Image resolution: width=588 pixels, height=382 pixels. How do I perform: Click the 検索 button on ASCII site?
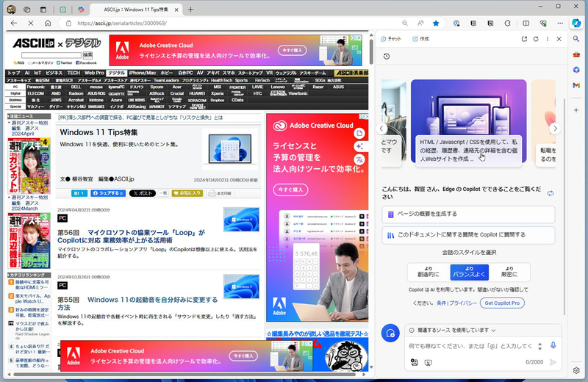pyautogui.click(x=87, y=56)
